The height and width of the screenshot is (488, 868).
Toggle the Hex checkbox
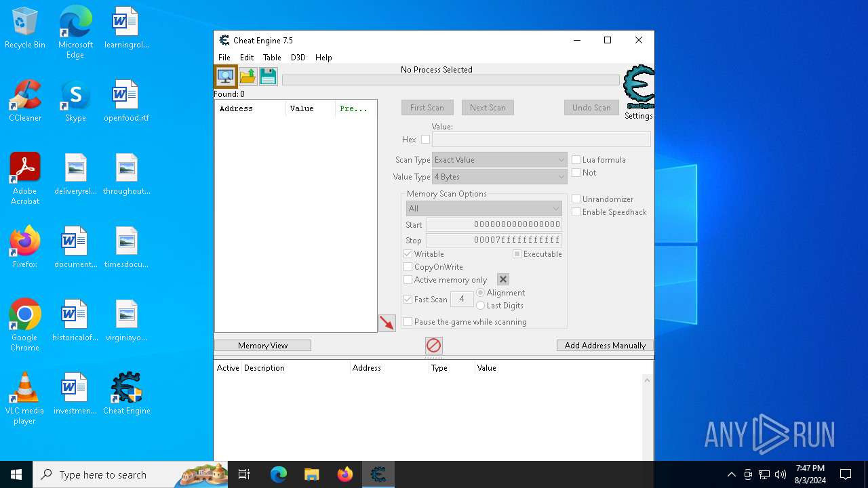[425, 140]
